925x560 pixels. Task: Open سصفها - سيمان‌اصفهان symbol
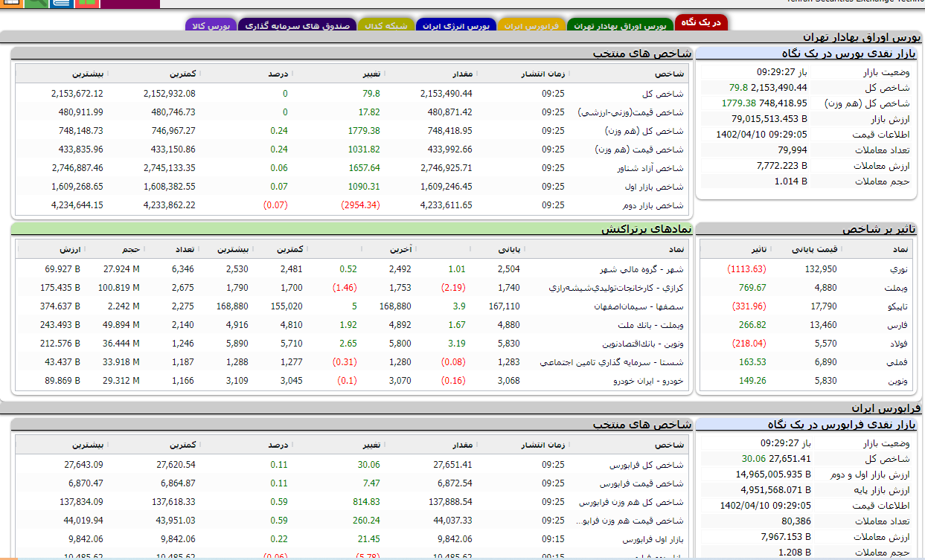(x=638, y=306)
